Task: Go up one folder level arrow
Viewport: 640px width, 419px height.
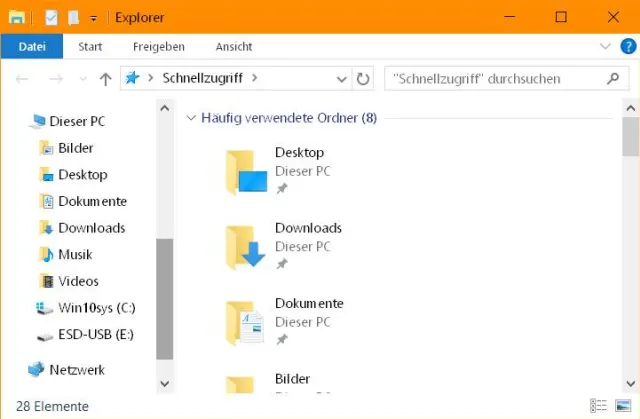Action: tap(106, 78)
